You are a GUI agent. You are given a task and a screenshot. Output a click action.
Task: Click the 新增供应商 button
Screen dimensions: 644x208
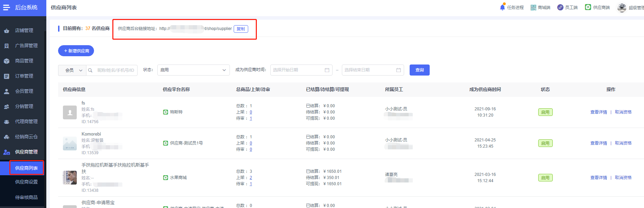click(76, 51)
